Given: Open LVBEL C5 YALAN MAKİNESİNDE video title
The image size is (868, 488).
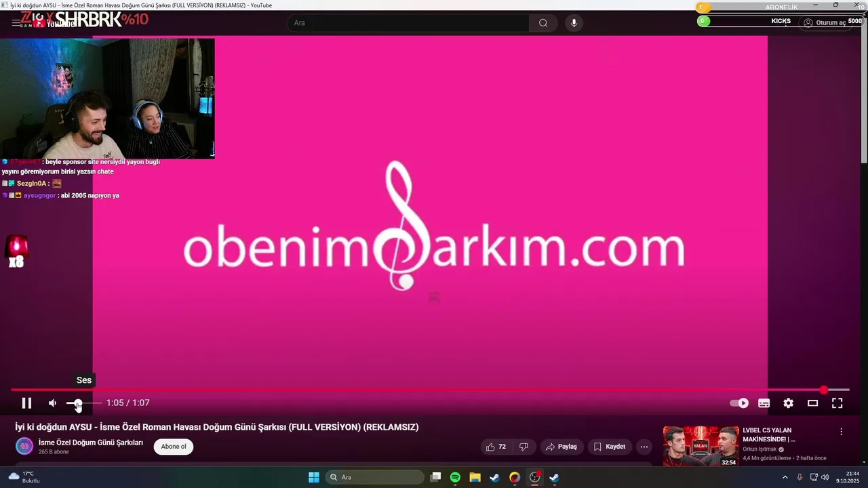Looking at the screenshot, I should [769, 434].
